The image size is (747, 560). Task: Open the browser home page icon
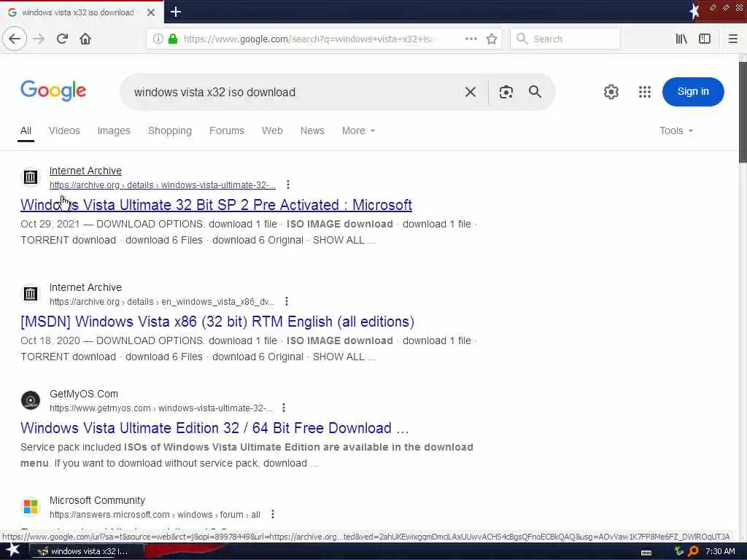coord(85,39)
